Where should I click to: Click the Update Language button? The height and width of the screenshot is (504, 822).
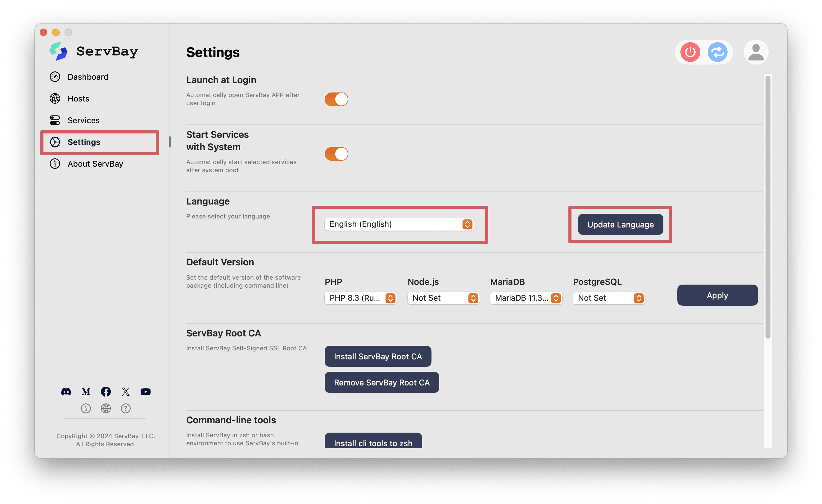pos(620,224)
